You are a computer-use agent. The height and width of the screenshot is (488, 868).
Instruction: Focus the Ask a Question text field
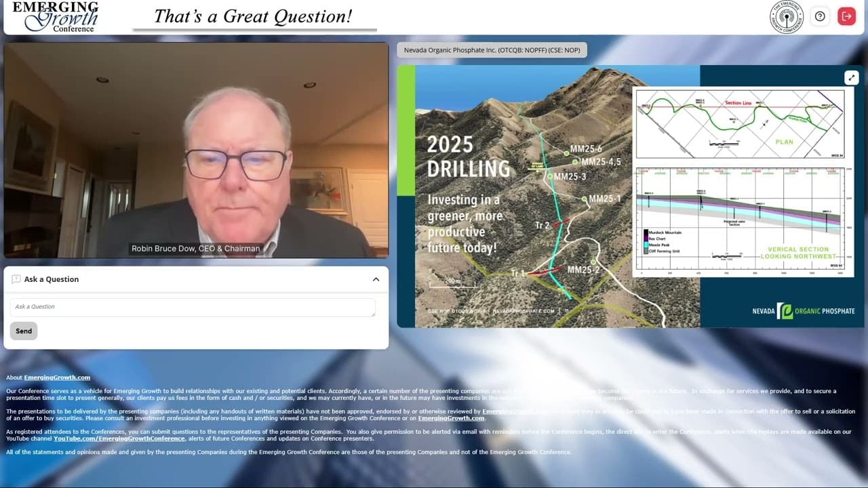(x=193, y=307)
